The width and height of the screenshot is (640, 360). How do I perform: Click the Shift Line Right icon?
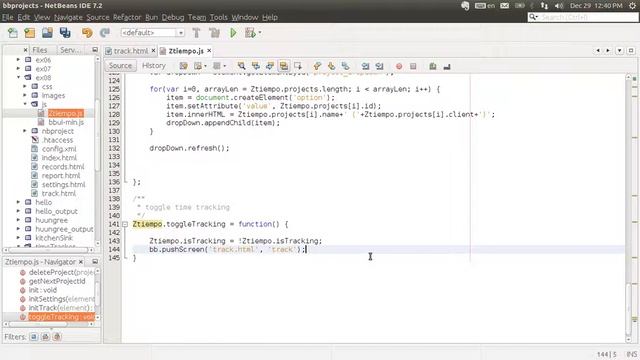(379, 66)
